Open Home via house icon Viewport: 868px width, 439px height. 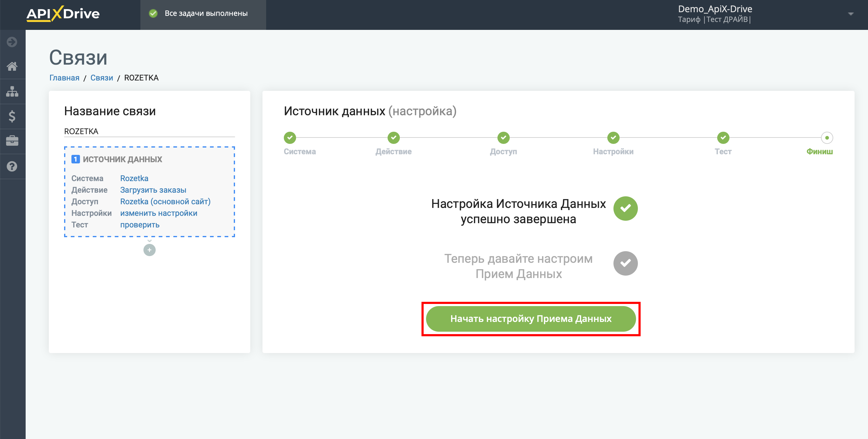pos(12,66)
